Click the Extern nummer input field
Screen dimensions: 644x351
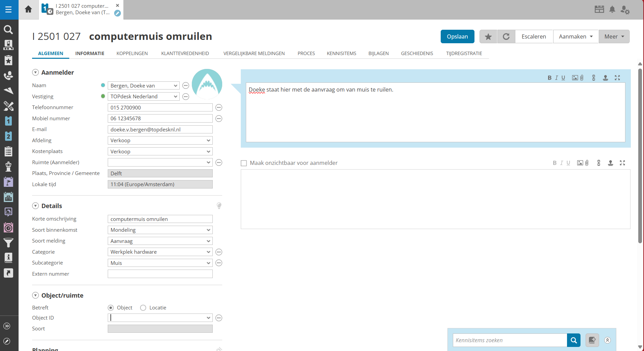click(160, 274)
